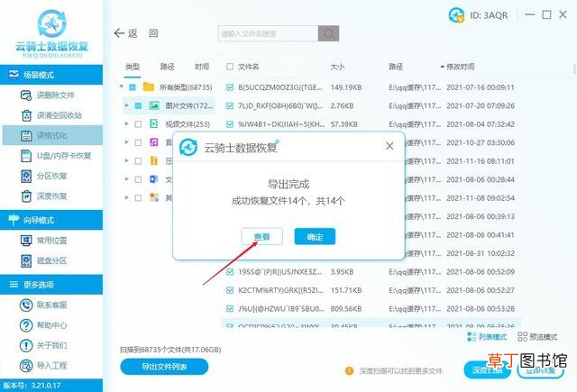Viewport: 577px width, 392px height.
Task: Click the 向导模式 section header
Action: point(51,220)
